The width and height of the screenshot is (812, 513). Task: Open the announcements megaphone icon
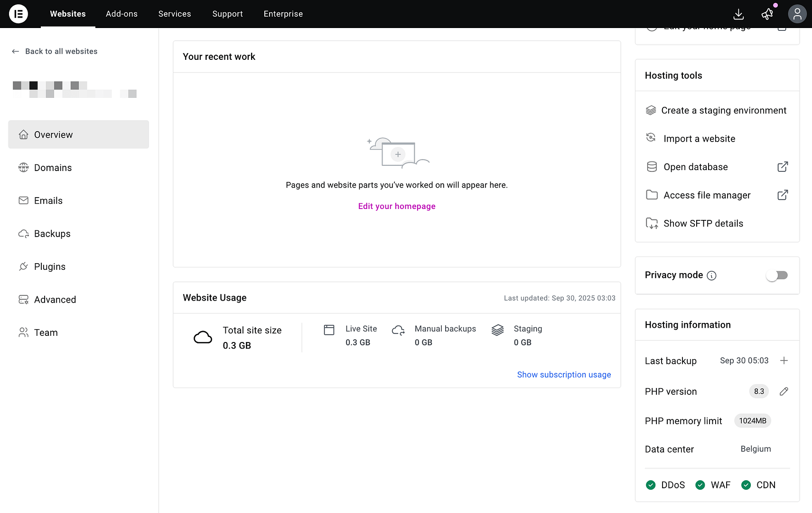point(767,14)
